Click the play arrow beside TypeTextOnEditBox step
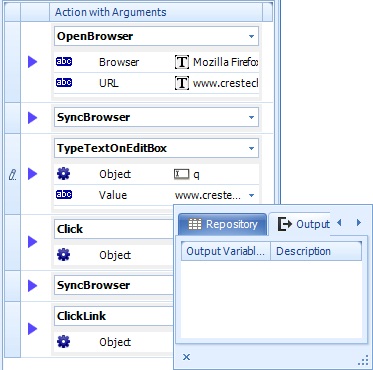Image resolution: width=373 pixels, height=370 pixels. 32,174
